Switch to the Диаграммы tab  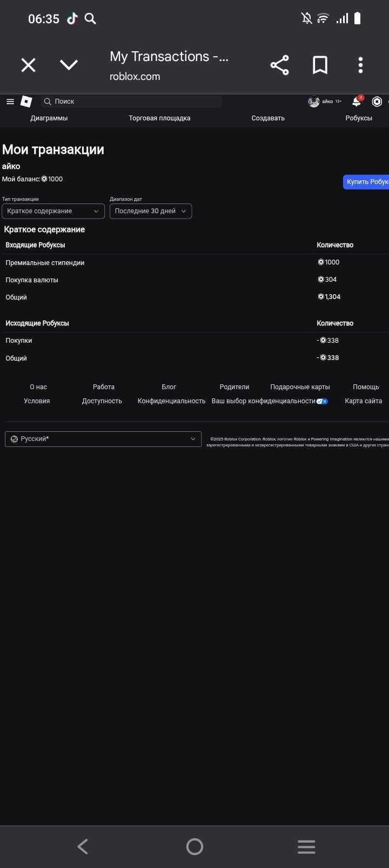[x=49, y=118]
